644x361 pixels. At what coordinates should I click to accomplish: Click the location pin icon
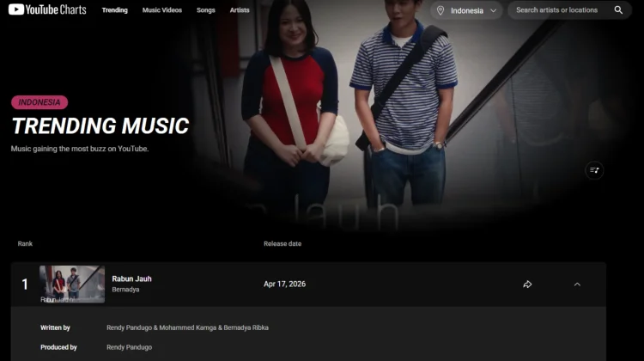(x=440, y=10)
